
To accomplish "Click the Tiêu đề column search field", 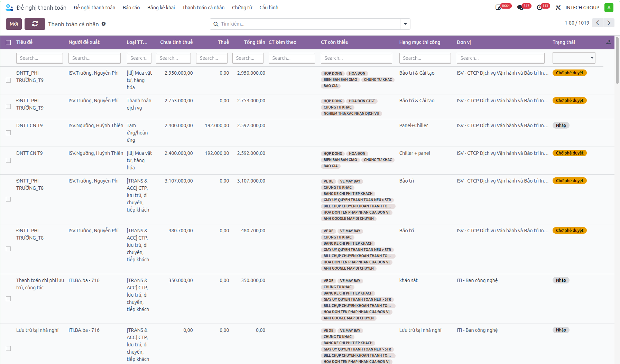I will (39, 58).
